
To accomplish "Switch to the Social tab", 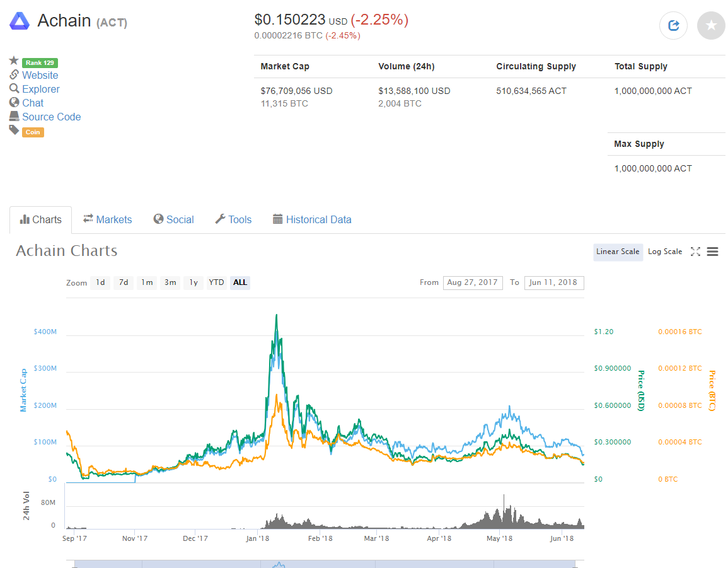I will [173, 219].
